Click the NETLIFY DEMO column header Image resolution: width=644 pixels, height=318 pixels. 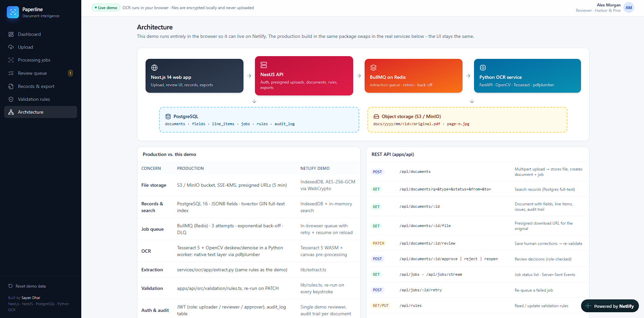point(315,168)
